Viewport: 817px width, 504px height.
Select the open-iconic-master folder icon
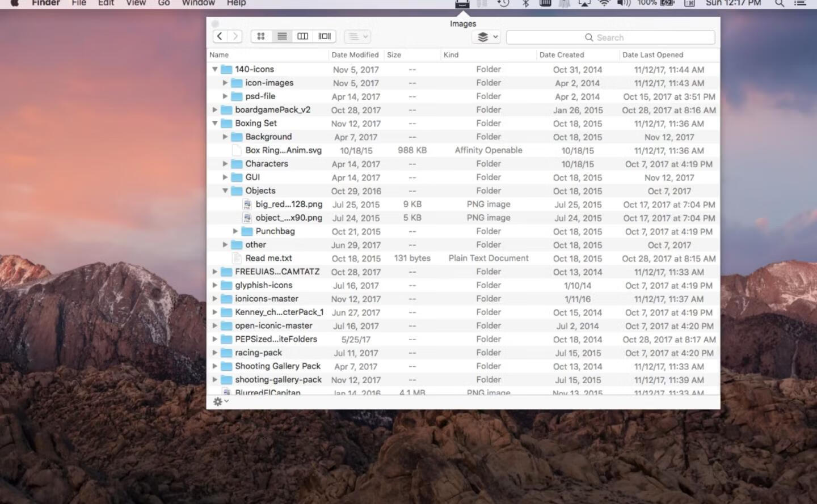(226, 326)
